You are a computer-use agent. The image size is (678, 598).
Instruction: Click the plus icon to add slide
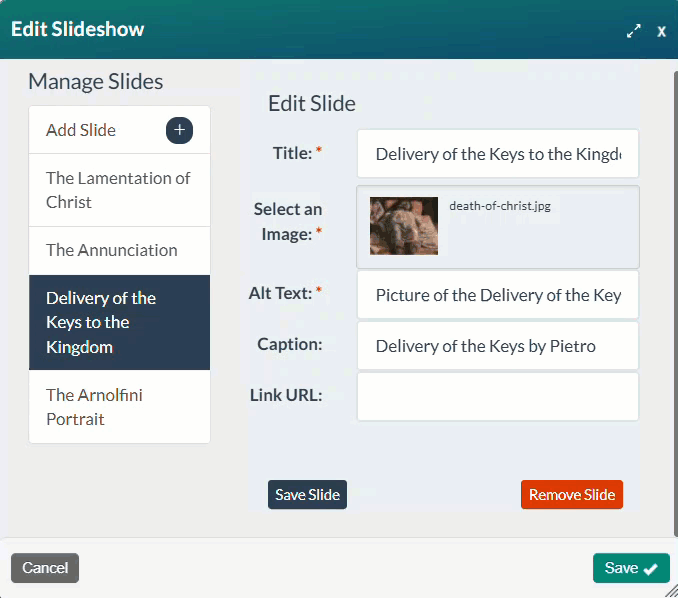tap(179, 130)
